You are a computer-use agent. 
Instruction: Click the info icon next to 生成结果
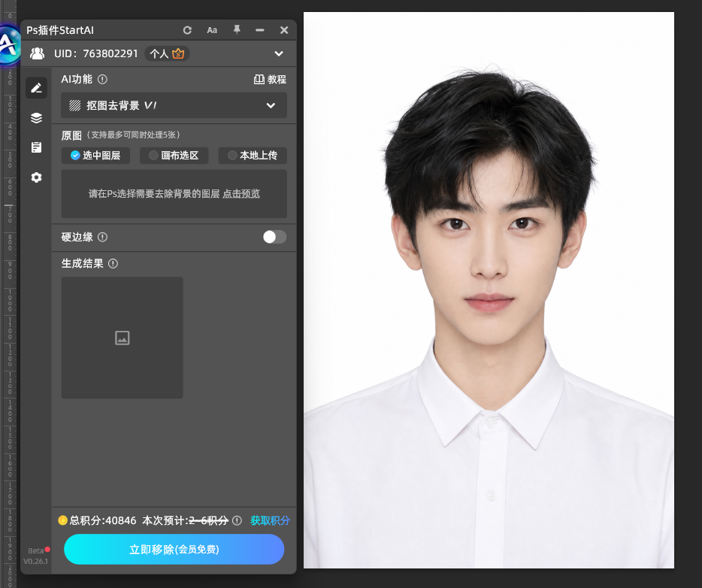pyautogui.click(x=113, y=263)
